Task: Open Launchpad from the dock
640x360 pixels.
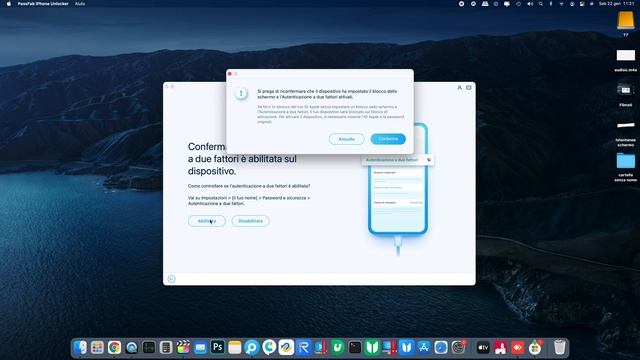Action: click(x=97, y=347)
